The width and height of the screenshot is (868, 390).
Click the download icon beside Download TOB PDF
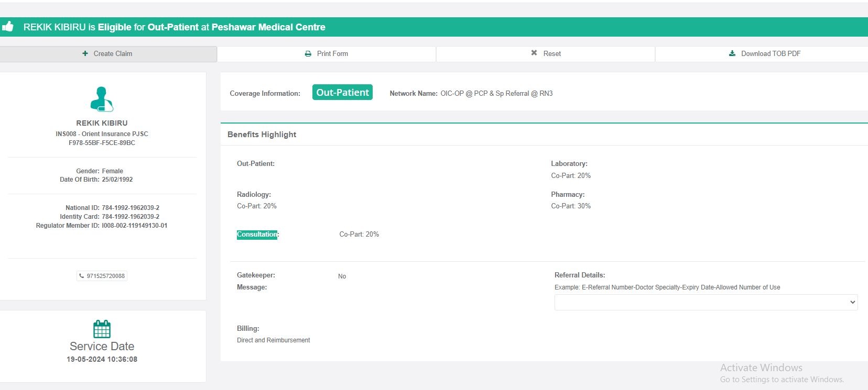click(732, 53)
